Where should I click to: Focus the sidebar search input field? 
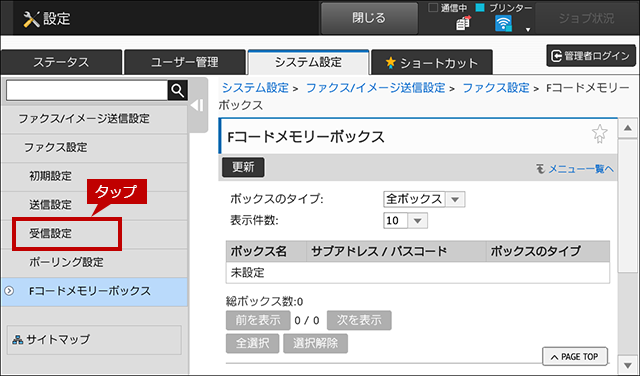87,90
